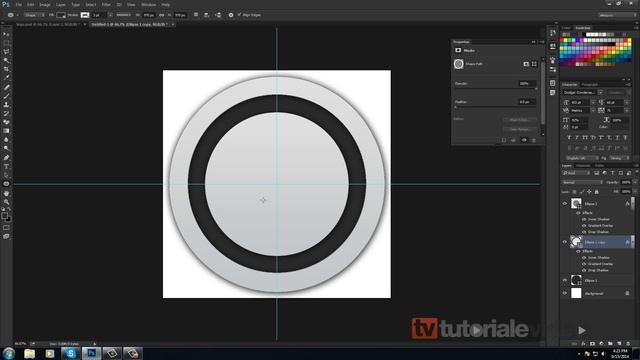Open the anti-aliasing dropdown in Character
Image resolution: width=640 pixels, height=360 pixels.
pos(619,158)
